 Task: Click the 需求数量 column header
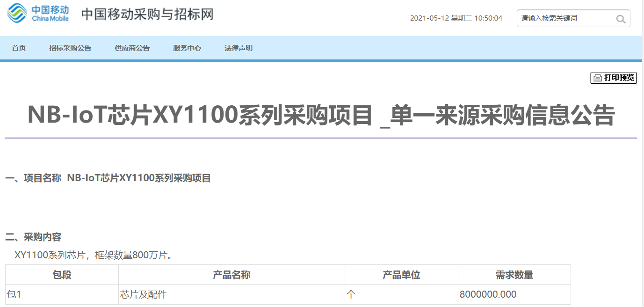click(514, 274)
